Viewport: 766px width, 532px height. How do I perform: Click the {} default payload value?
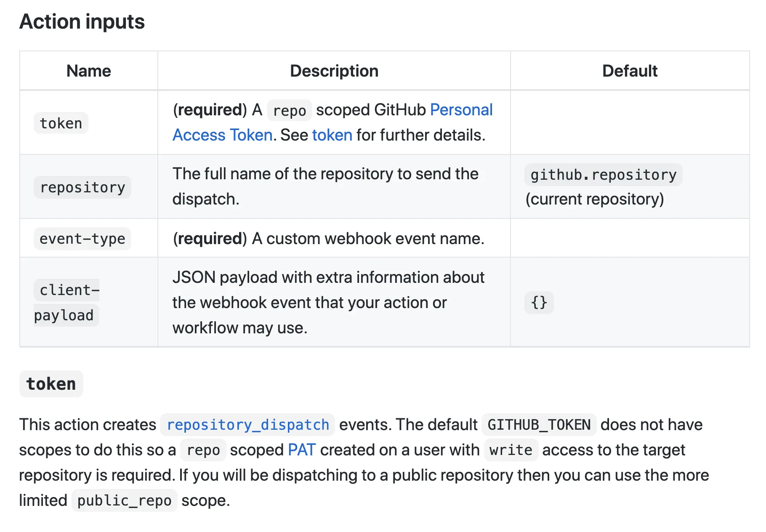coord(539,303)
